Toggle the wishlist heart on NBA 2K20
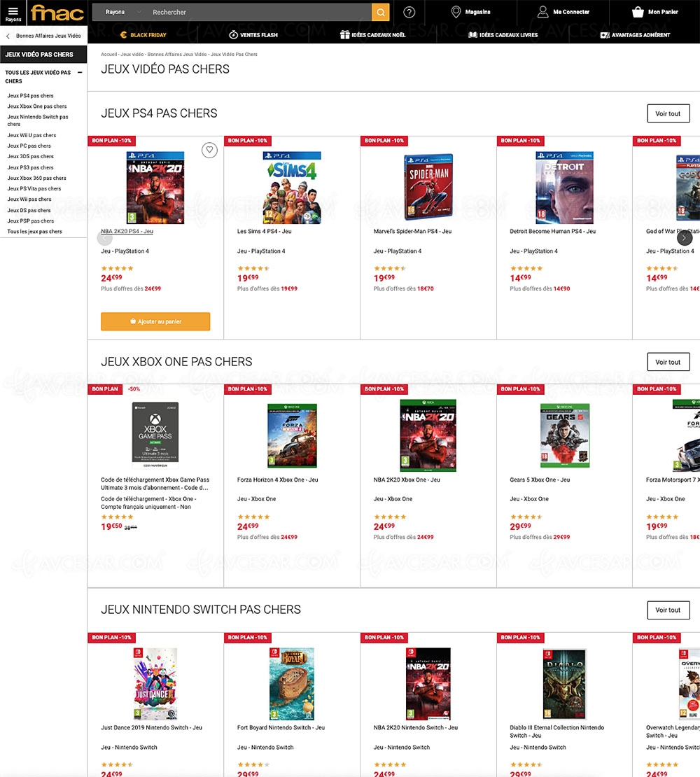This screenshot has width=700, height=777. [x=209, y=149]
